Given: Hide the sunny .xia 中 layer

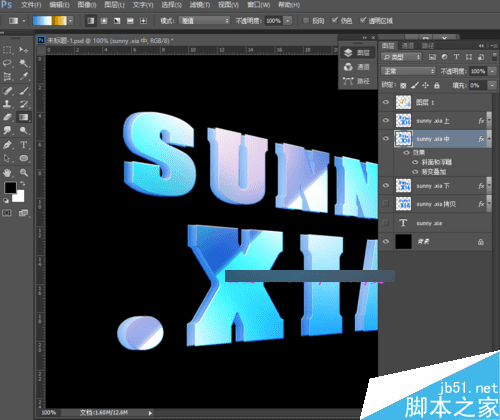Looking at the screenshot, I should coord(386,138).
